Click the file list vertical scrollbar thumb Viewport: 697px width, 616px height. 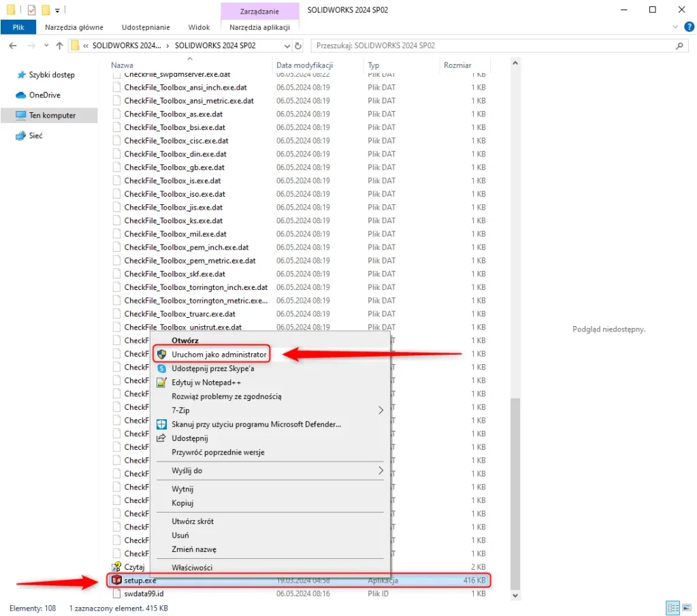click(515, 493)
